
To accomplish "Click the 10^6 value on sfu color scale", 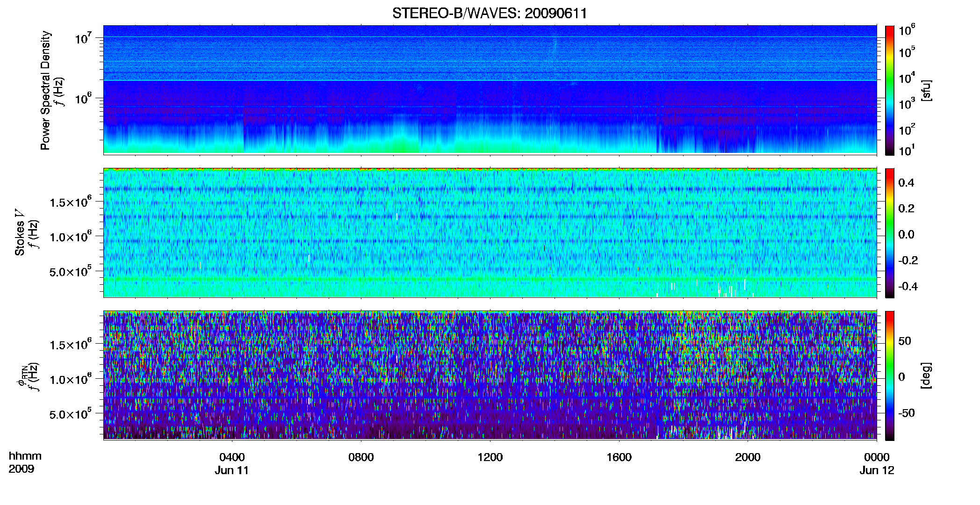I will [907, 30].
